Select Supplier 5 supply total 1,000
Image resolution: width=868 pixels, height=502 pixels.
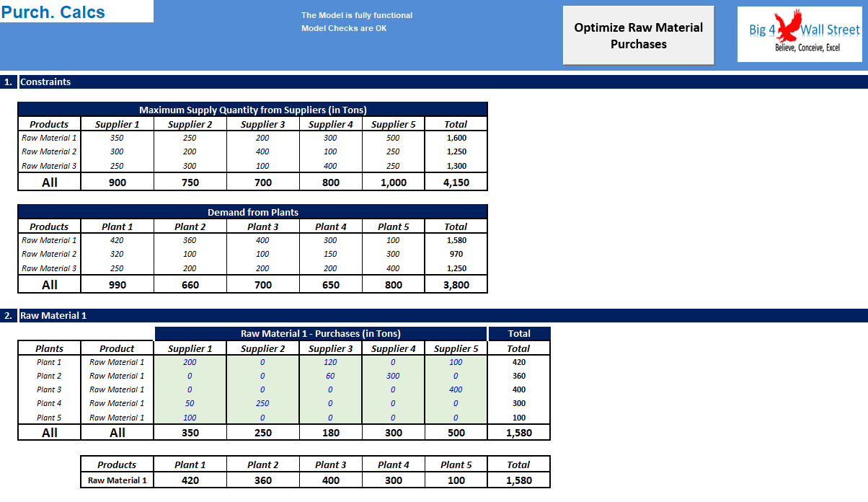pyautogui.click(x=393, y=182)
